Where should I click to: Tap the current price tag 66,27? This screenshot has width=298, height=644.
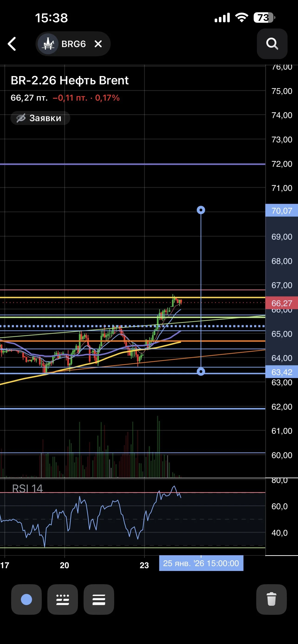(x=282, y=303)
